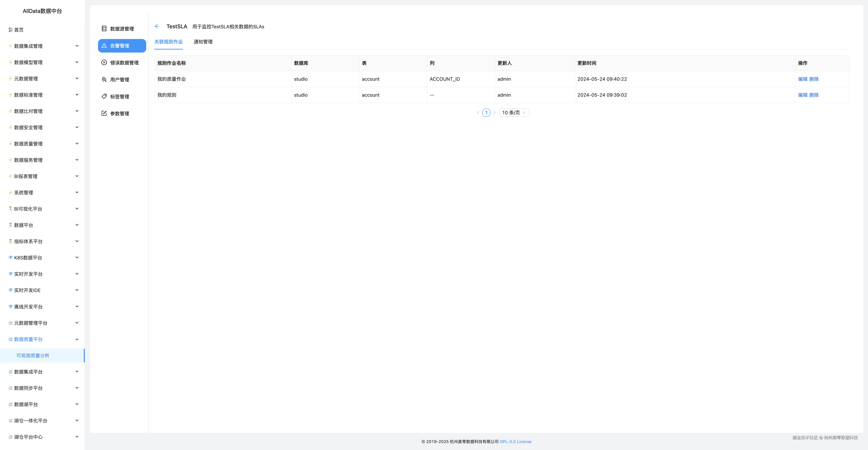Click the back arrow next to TestSLA
The height and width of the screenshot is (450, 868).
(157, 26)
